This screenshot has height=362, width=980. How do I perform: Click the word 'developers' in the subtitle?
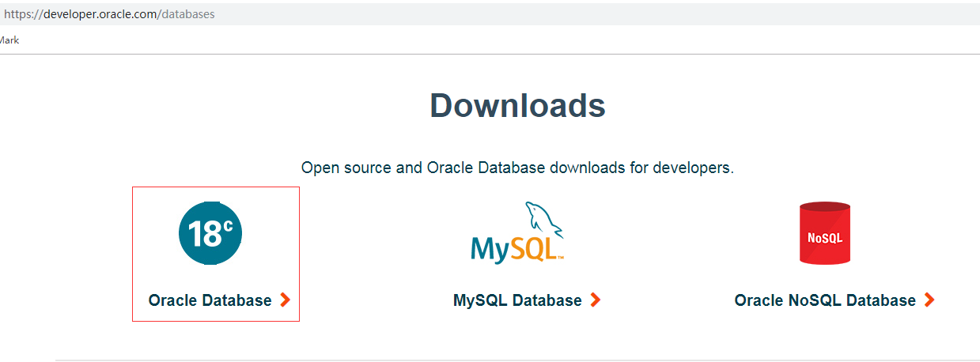pos(691,168)
